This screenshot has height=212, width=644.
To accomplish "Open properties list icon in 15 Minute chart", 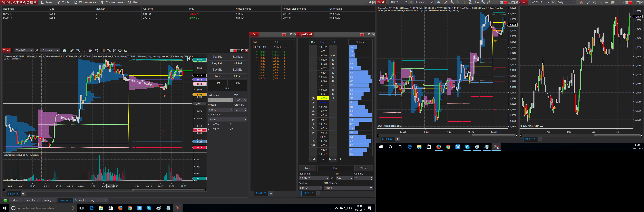I will point(125,50).
